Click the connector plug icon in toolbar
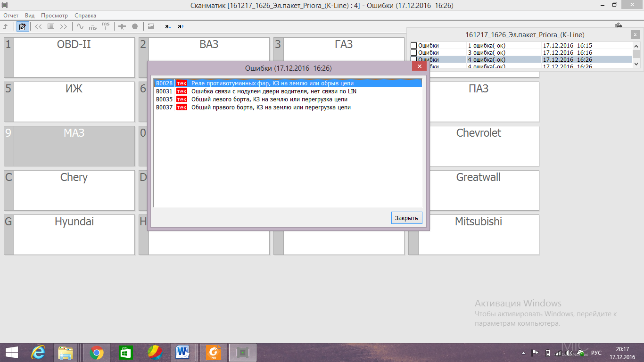 (x=122, y=26)
